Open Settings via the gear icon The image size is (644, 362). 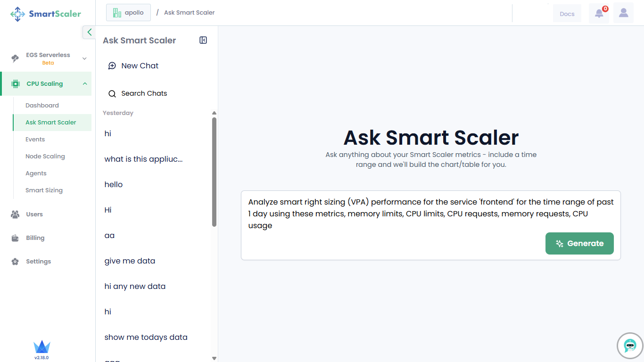[x=15, y=262]
